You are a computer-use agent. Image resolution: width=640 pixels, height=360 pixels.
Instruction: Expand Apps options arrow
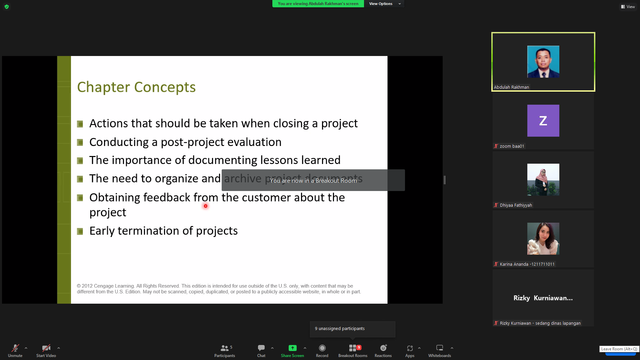419,348
